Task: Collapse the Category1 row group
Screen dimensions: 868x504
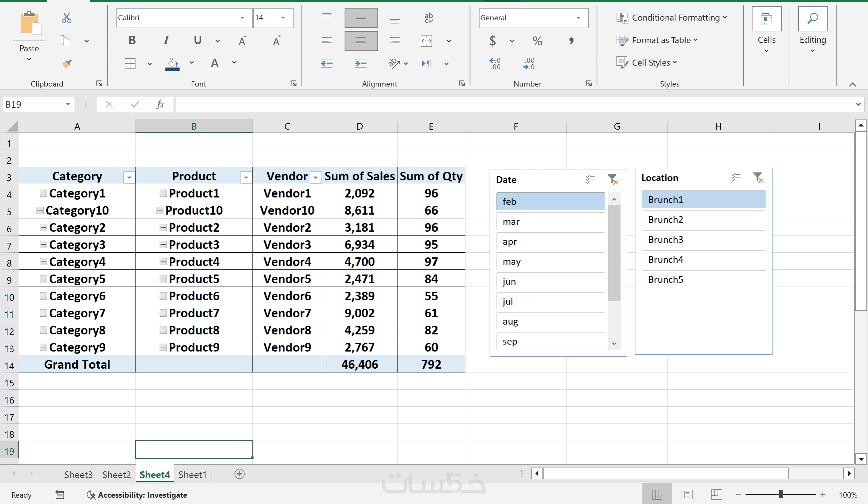Action: pos(43,193)
